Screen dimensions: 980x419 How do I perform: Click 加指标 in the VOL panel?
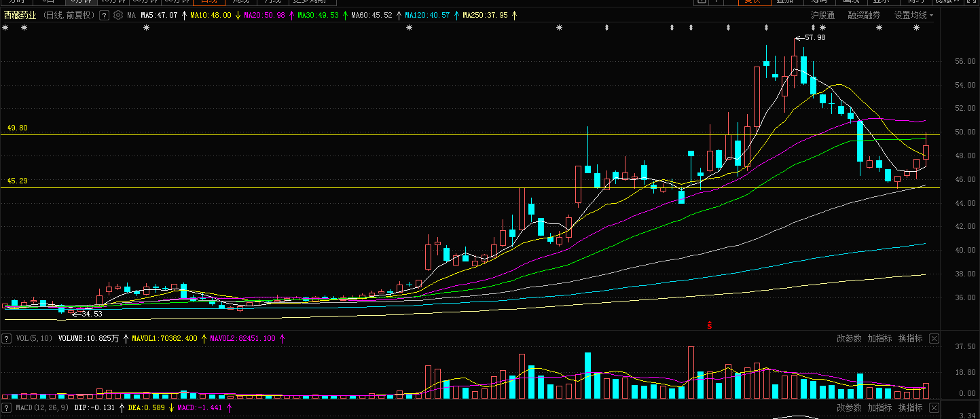coord(879,338)
